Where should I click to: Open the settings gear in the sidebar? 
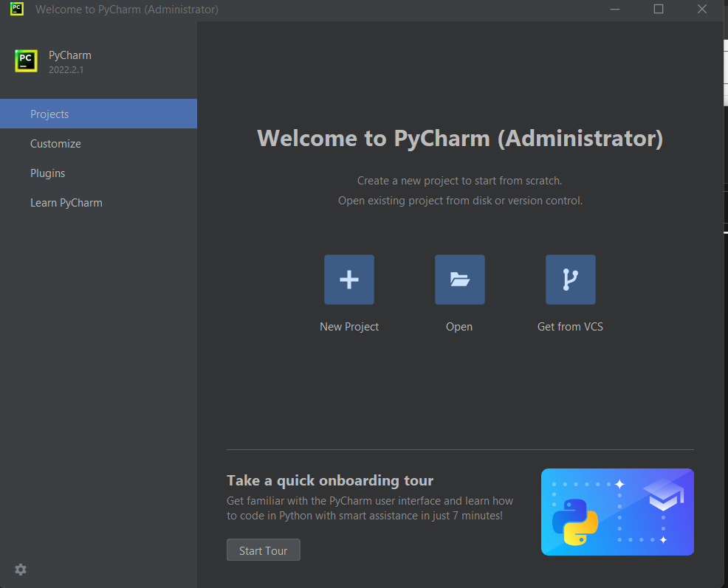[21, 570]
